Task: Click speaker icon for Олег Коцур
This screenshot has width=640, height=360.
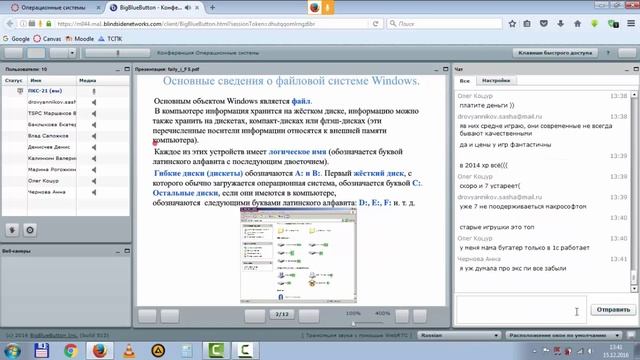Action: tap(94, 181)
